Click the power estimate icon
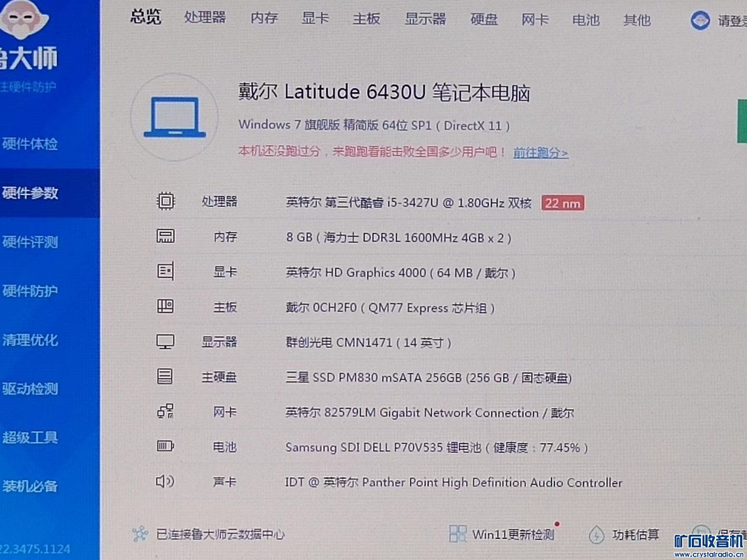Image resolution: width=747 pixels, height=560 pixels. point(596,535)
